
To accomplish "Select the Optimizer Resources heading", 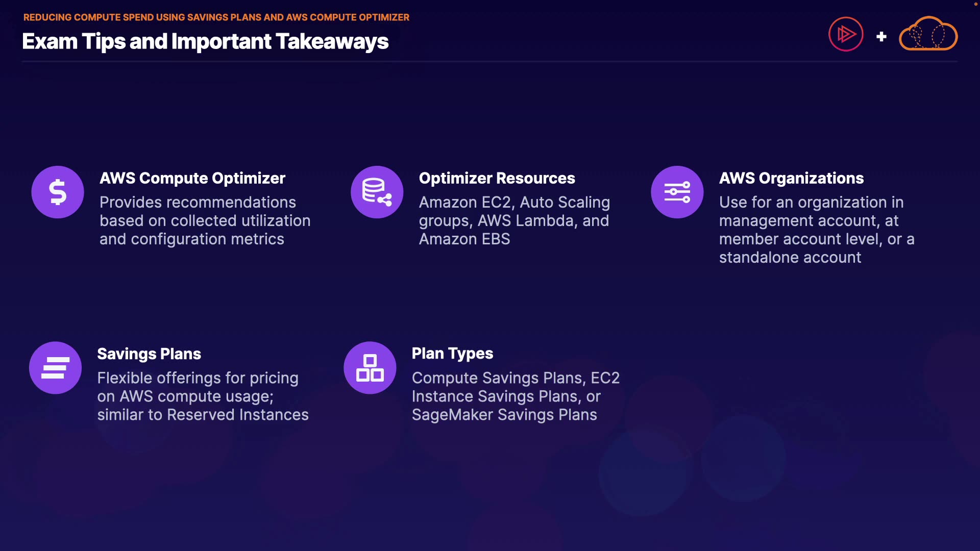I will tap(497, 178).
